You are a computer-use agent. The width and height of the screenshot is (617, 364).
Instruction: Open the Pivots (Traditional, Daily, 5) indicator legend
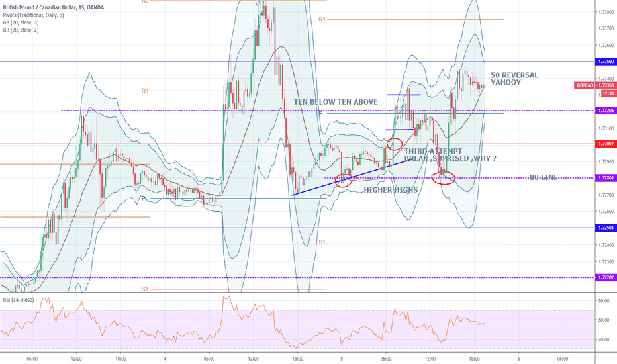[30, 15]
